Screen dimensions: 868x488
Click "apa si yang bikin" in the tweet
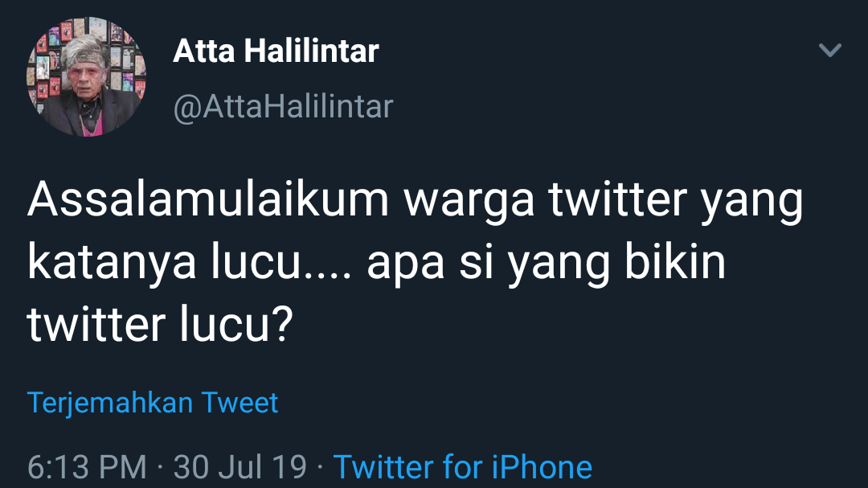tap(547, 264)
